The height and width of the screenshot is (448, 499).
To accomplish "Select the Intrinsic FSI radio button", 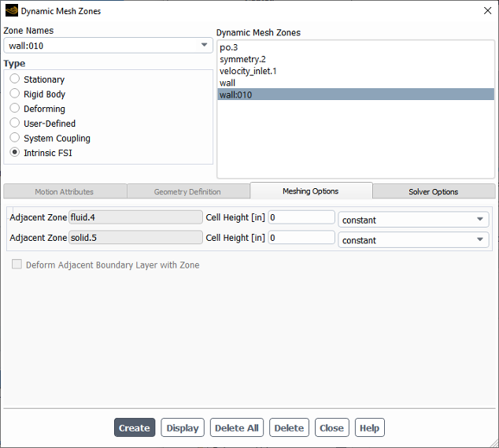I will pyautogui.click(x=15, y=152).
